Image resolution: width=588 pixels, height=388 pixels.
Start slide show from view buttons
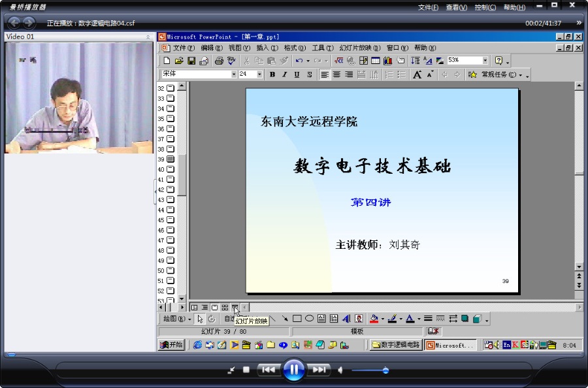(x=235, y=308)
